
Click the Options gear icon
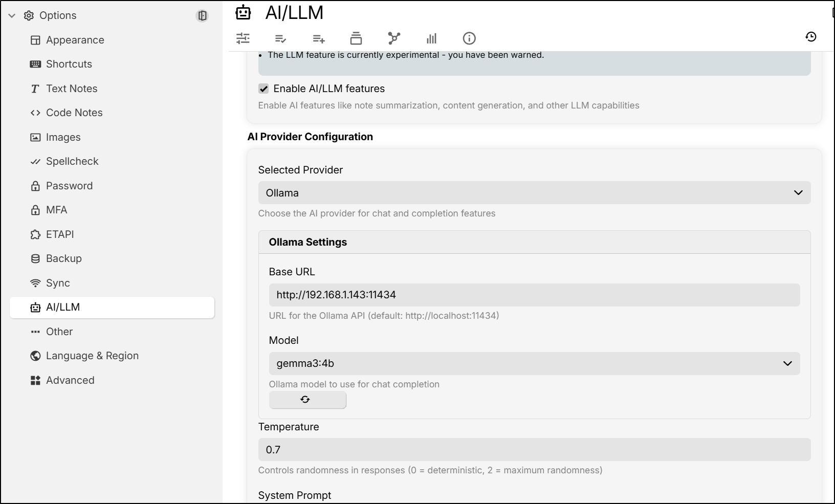(29, 16)
